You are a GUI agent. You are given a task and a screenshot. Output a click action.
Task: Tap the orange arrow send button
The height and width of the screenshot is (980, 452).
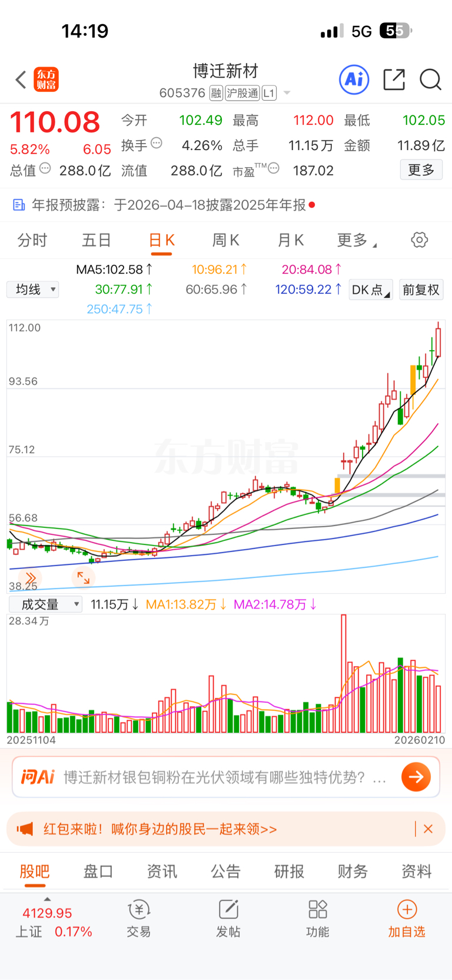click(x=416, y=777)
